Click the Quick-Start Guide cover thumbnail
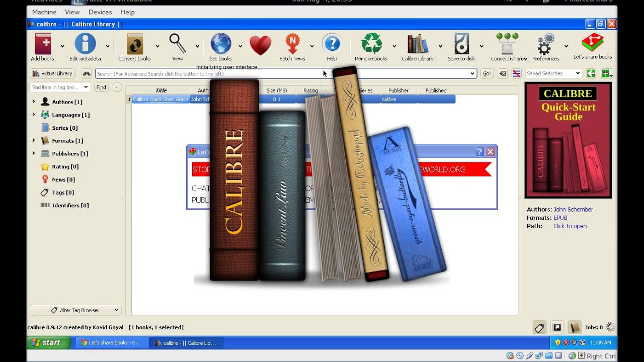The width and height of the screenshot is (644, 362). pos(568,140)
